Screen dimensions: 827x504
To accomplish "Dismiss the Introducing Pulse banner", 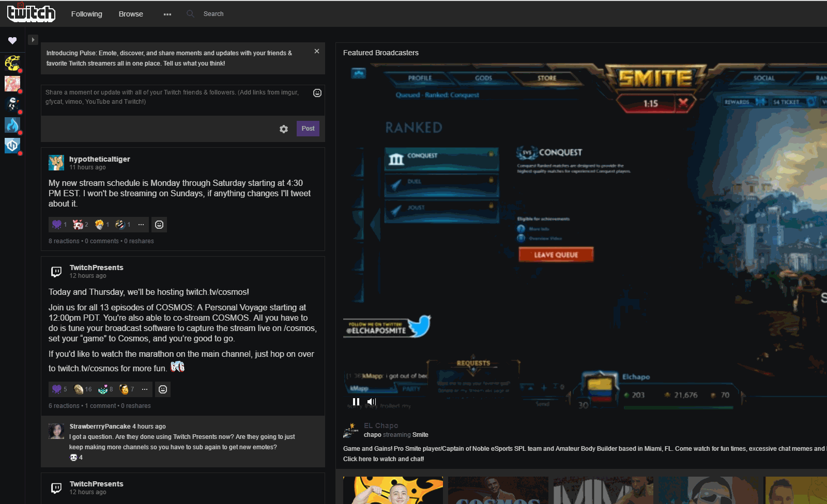I will click(x=317, y=51).
